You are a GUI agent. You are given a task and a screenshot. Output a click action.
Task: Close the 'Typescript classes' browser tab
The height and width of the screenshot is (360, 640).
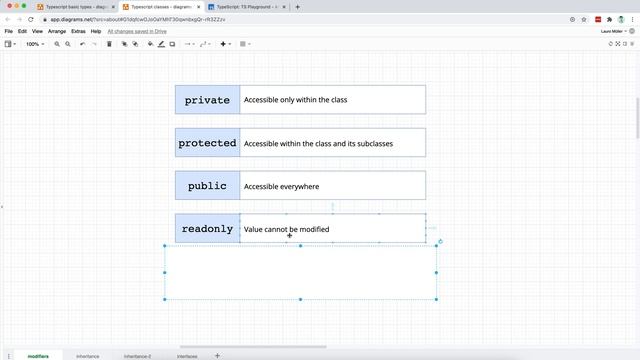[199, 7]
